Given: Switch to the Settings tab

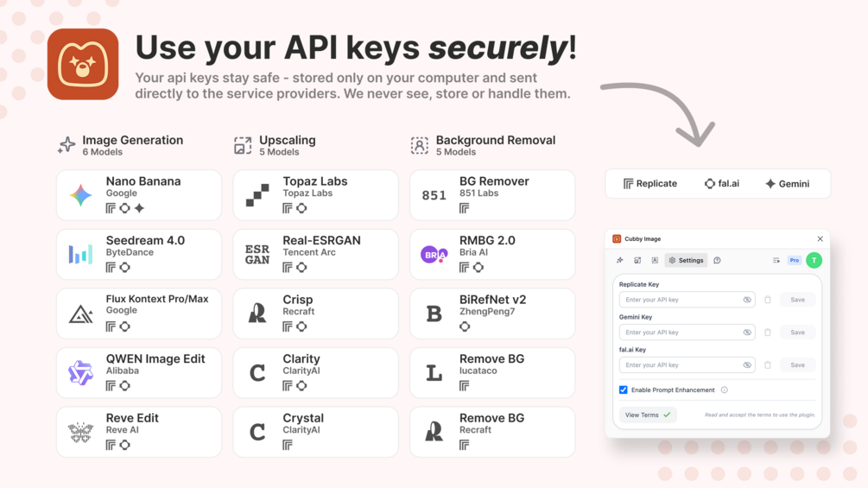Looking at the screenshot, I should pos(686,260).
